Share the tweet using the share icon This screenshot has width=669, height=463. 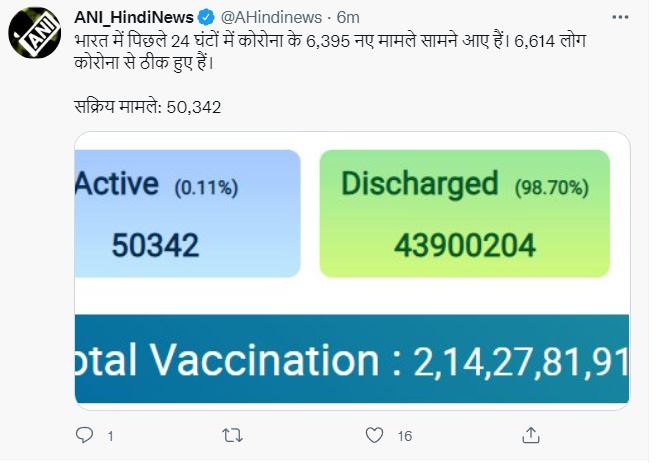point(529,435)
